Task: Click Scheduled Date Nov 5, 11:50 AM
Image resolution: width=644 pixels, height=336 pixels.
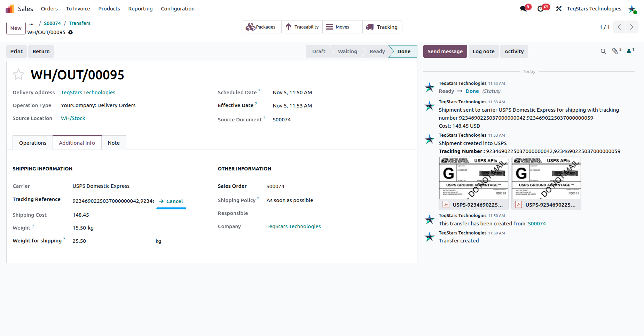Action: tap(292, 93)
